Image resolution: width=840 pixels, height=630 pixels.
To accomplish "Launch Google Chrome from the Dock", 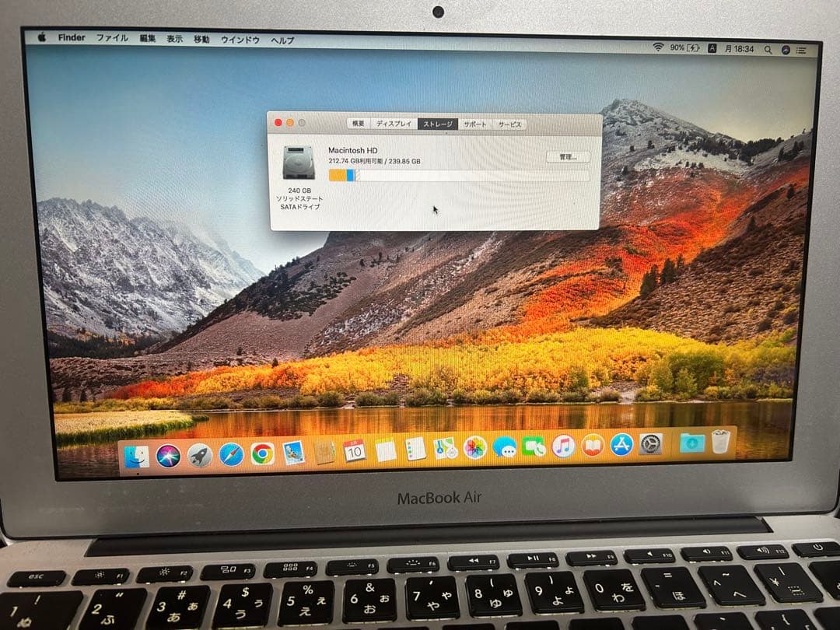I will click(263, 454).
